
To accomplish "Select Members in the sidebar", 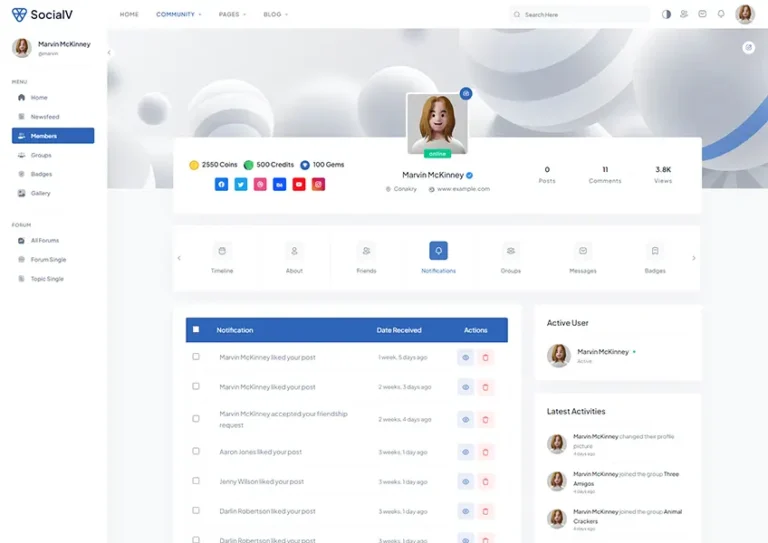I will pyautogui.click(x=53, y=136).
